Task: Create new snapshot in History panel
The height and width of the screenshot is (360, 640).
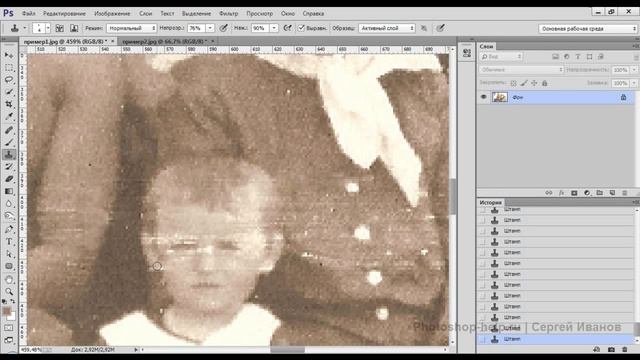Action: (611, 350)
